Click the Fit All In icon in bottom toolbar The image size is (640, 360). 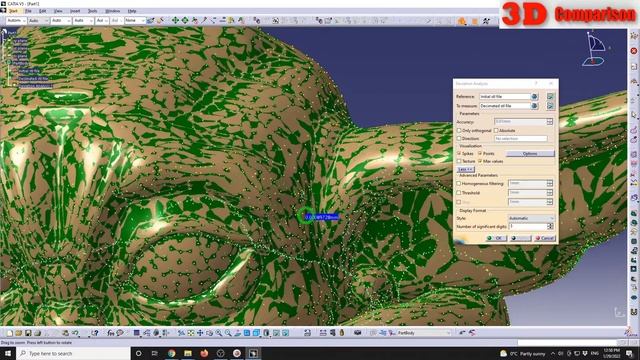[x=191, y=333]
